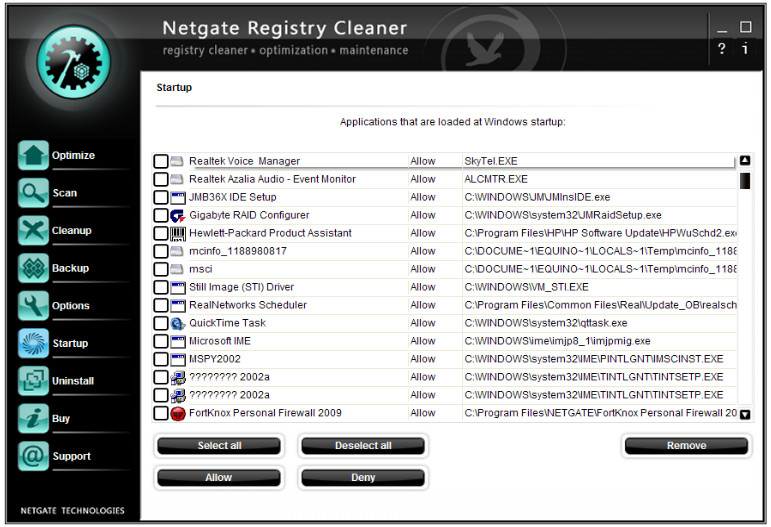Click the Realtek Voice Manager entry icon
771x527 pixels.
177,161
